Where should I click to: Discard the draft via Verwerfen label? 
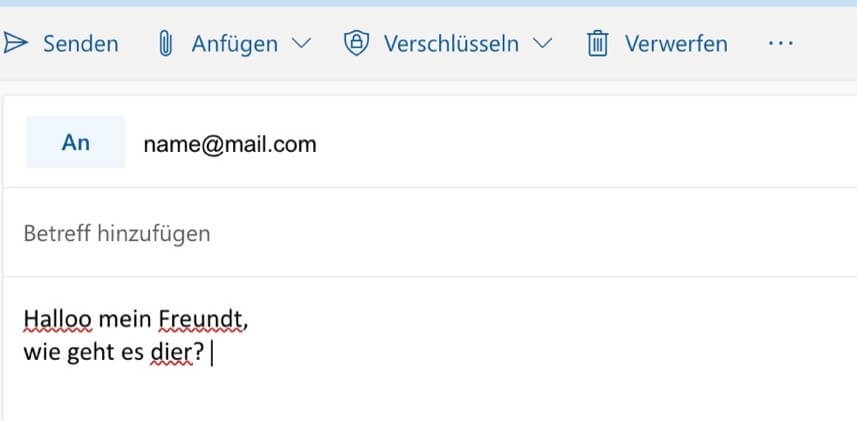pos(676,44)
